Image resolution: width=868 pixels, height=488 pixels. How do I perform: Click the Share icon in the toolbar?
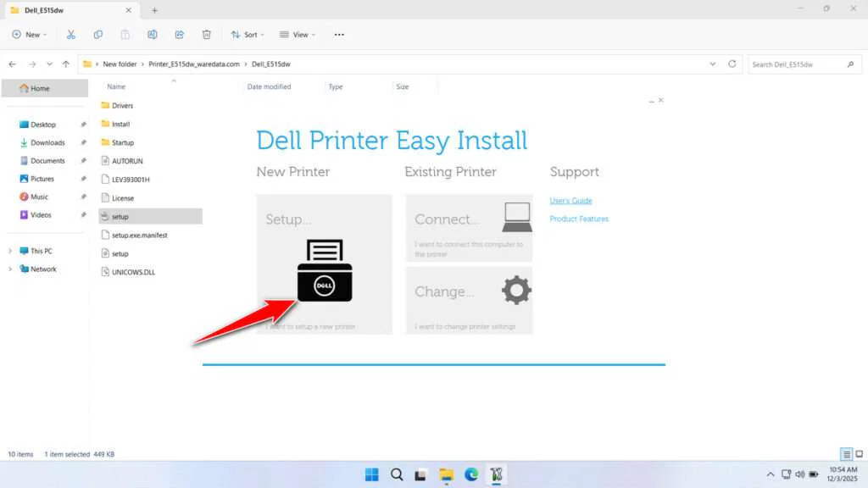point(179,34)
